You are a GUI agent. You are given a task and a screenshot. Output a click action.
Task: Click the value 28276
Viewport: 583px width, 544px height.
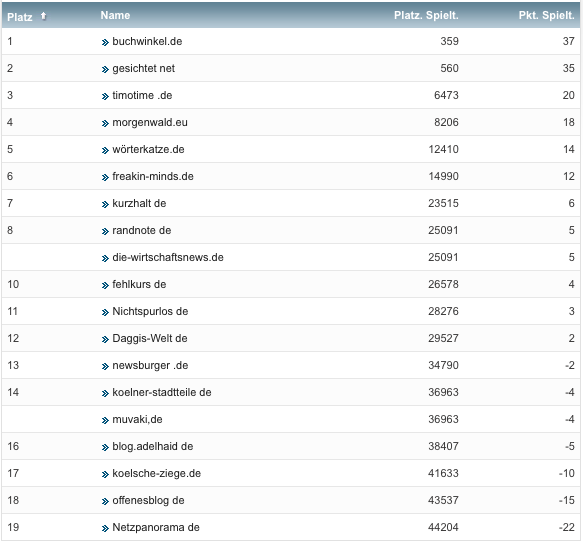click(443, 311)
